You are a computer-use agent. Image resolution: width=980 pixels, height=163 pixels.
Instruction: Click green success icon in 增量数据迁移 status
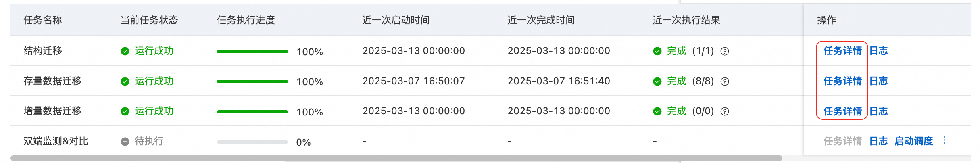click(125, 111)
